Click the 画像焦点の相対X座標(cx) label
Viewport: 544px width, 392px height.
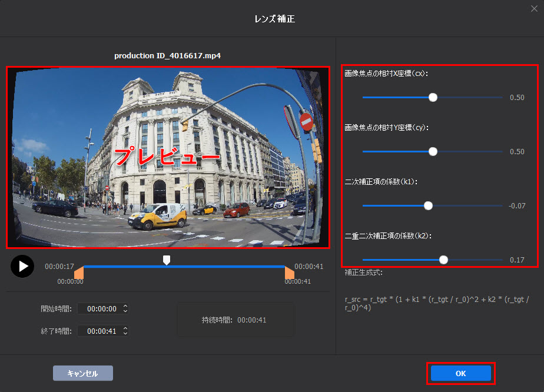point(386,73)
